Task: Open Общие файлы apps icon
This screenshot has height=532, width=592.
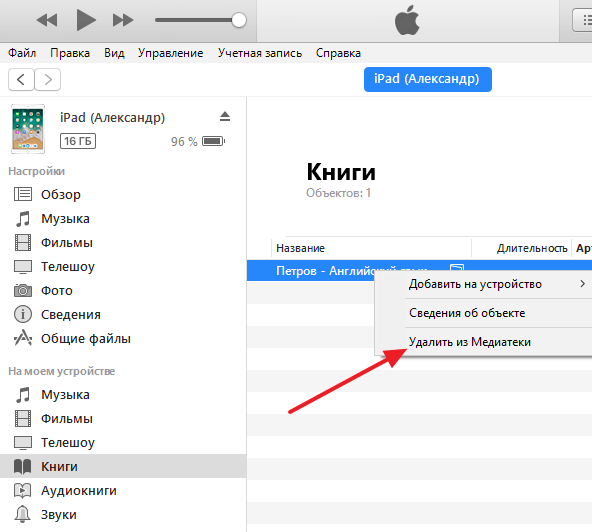Action: click(23, 338)
